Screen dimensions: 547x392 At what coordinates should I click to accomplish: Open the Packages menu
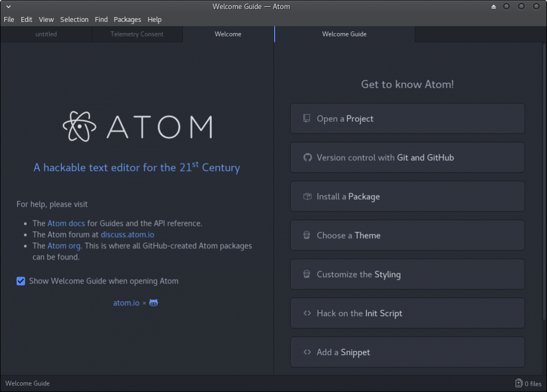point(127,19)
